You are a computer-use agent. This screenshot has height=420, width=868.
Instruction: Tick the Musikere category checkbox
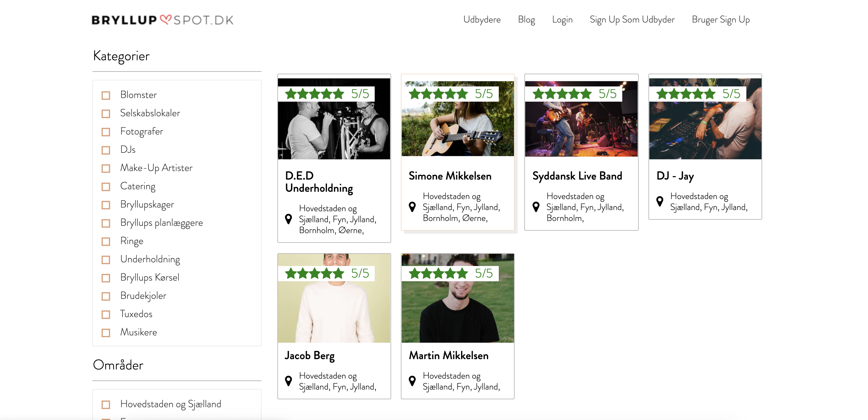coord(106,333)
